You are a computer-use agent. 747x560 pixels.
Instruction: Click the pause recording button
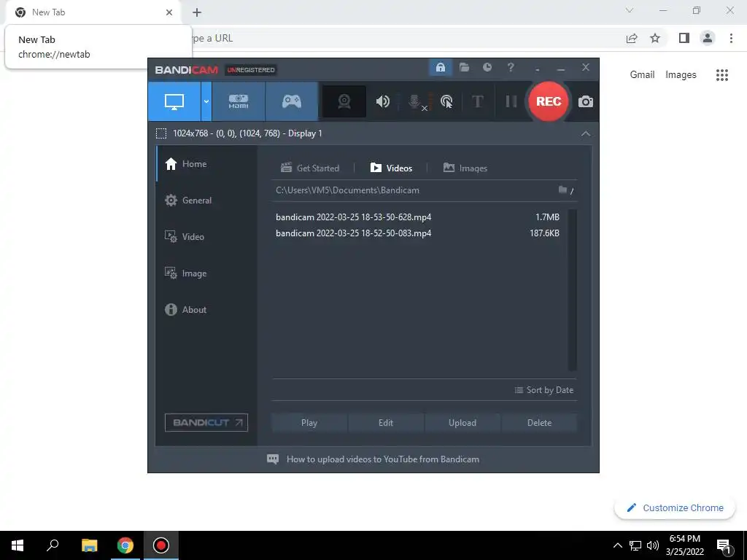(x=511, y=101)
